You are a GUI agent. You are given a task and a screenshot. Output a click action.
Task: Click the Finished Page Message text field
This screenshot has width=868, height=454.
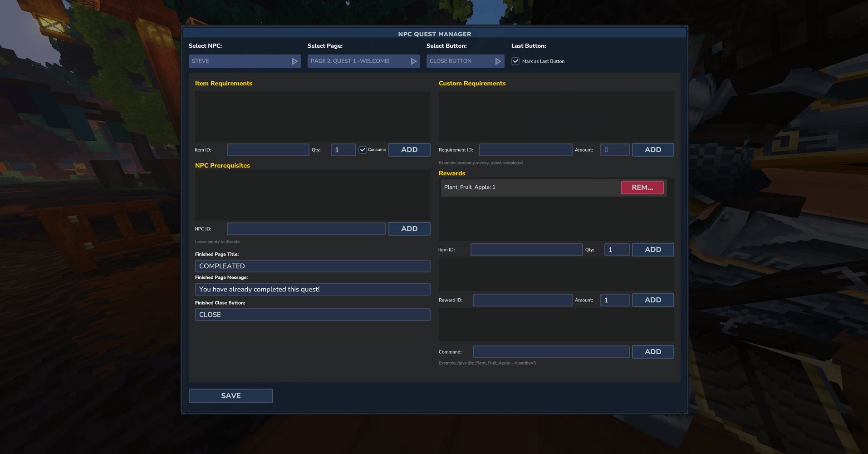(x=312, y=289)
